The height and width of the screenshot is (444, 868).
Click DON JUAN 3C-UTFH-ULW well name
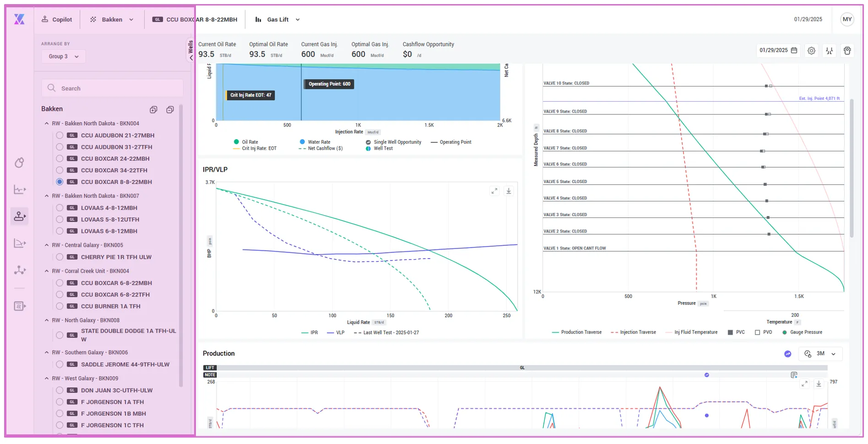point(117,390)
